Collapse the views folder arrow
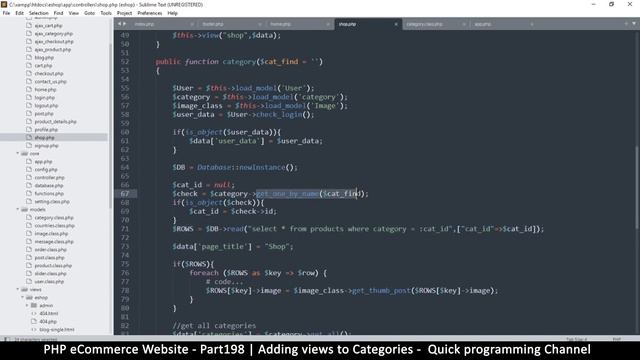The image size is (640, 360). [18, 289]
